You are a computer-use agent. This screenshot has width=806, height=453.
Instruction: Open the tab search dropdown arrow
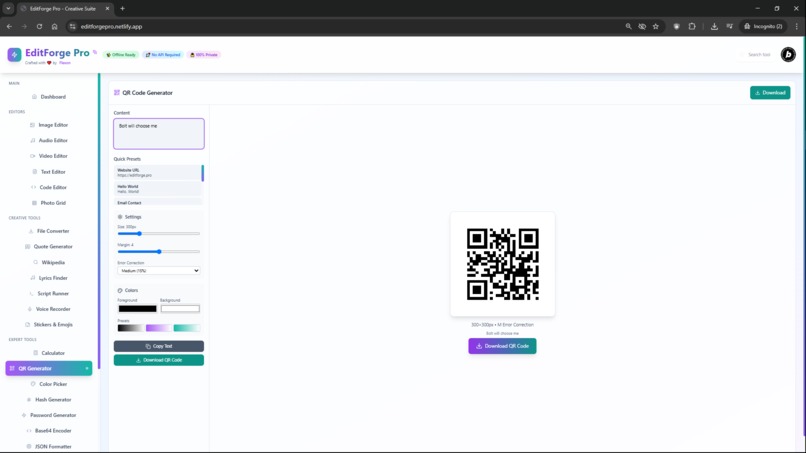coord(8,8)
